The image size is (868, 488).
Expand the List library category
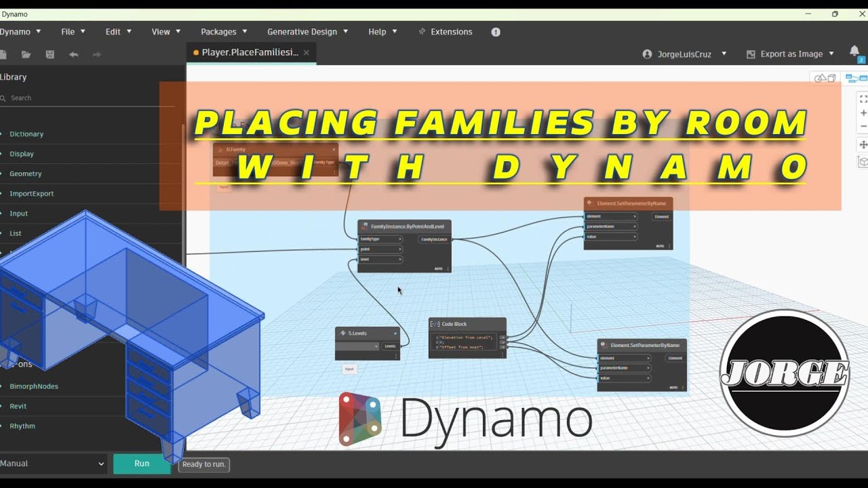pyautogui.click(x=15, y=233)
